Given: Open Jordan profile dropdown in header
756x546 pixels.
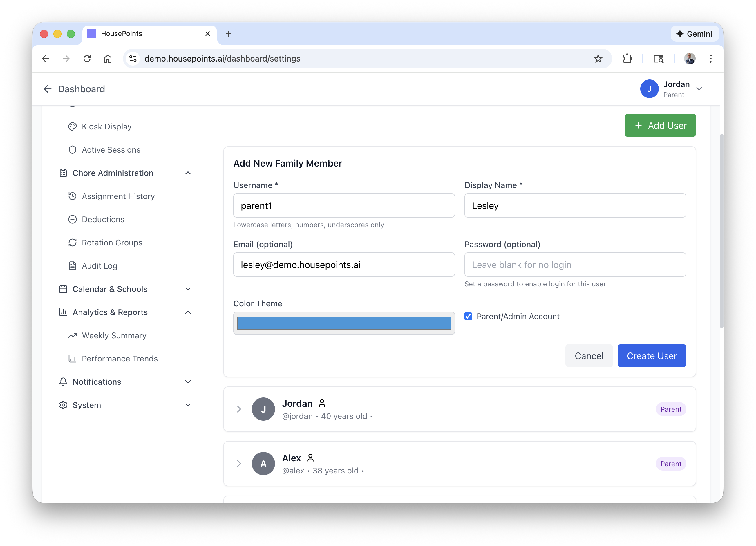Looking at the screenshot, I should click(672, 89).
